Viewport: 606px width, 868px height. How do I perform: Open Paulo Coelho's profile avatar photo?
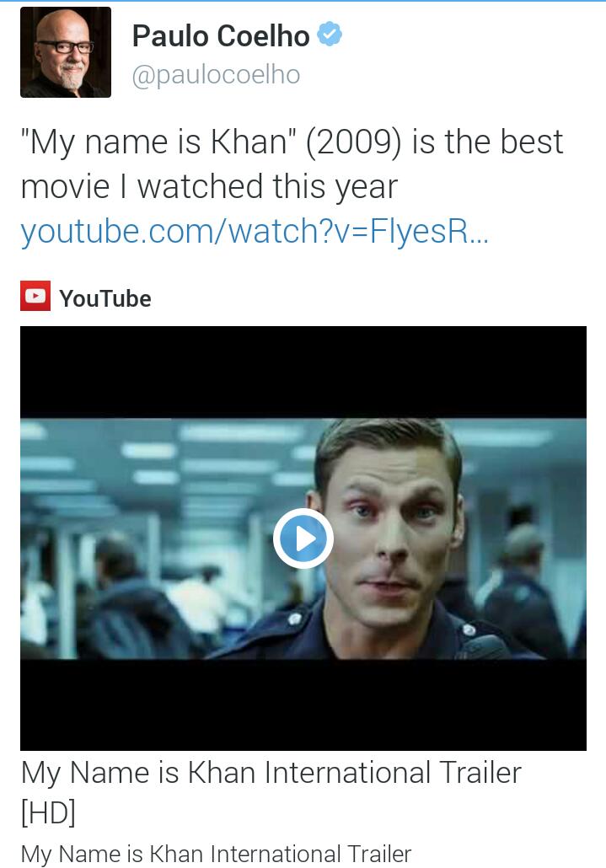point(65,52)
